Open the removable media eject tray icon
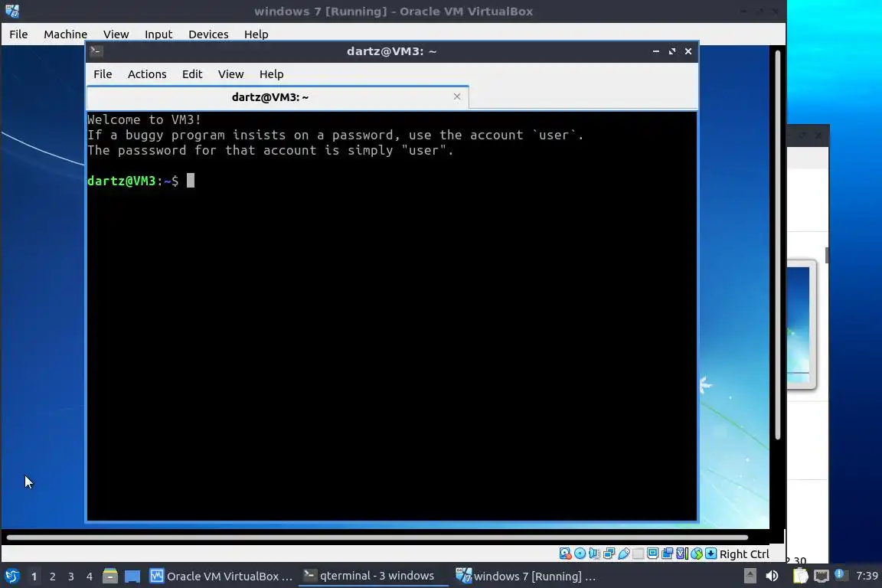The height and width of the screenshot is (588, 882). 750,577
